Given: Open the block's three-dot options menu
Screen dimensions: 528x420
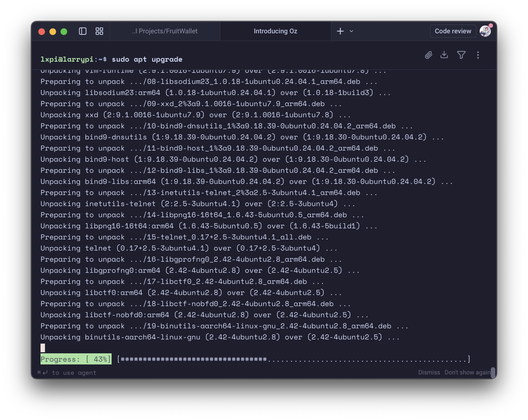Looking at the screenshot, I should (478, 55).
